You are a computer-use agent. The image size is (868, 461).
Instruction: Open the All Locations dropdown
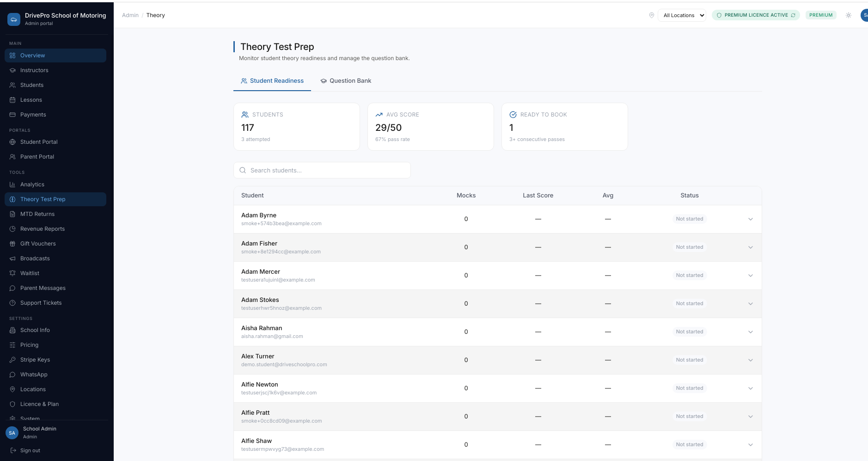tap(682, 15)
